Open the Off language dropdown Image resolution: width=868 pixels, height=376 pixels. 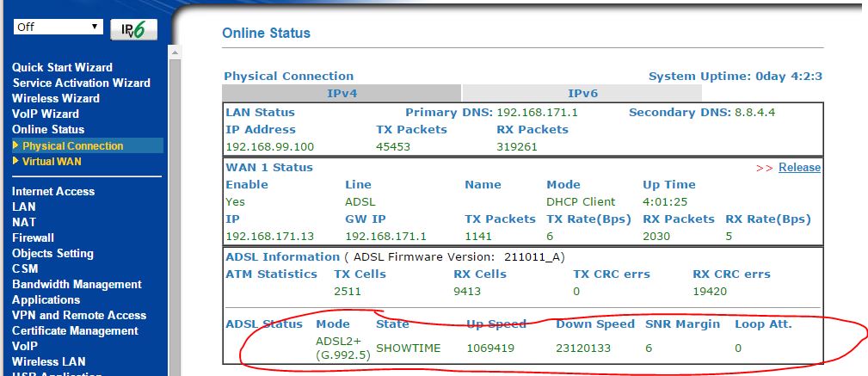pyautogui.click(x=58, y=27)
